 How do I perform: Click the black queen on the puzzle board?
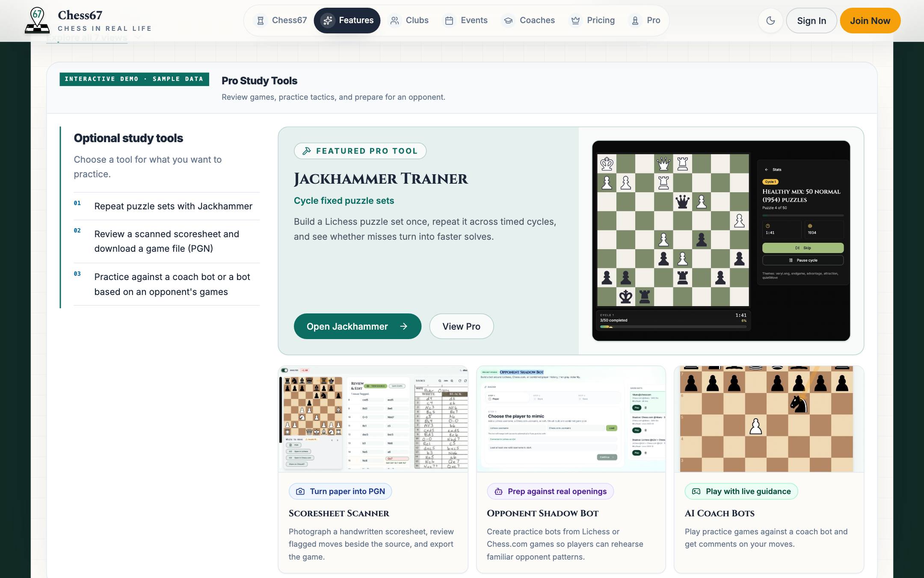click(682, 201)
